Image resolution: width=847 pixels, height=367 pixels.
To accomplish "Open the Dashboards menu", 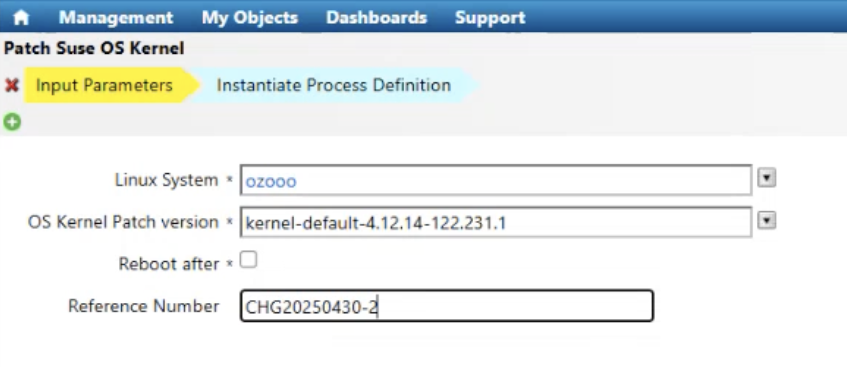I will click(x=377, y=17).
